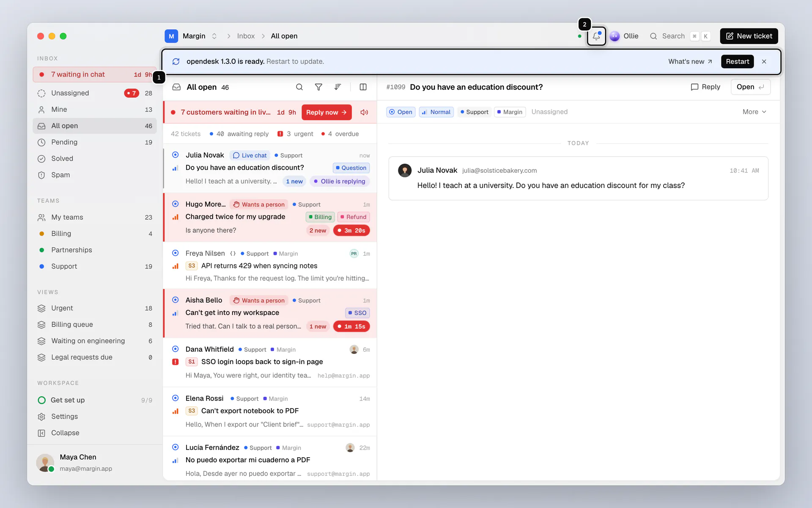This screenshot has width=812, height=508.
Task: Open Maya Chen's profile
Action: click(x=95, y=463)
